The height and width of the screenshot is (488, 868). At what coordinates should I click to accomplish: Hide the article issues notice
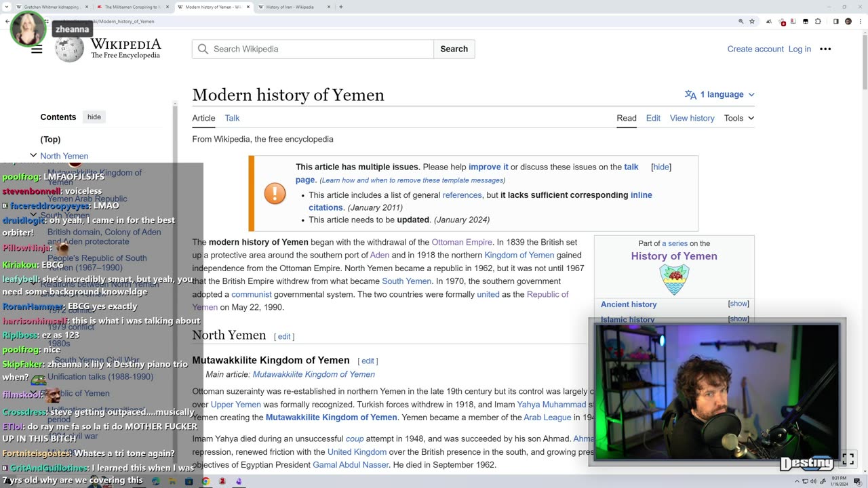[x=661, y=167]
